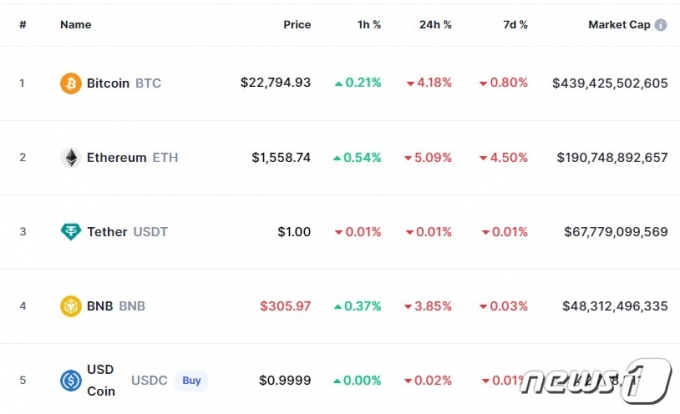The height and width of the screenshot is (414, 680).
Task: Sort by the Name column header
Action: click(75, 25)
